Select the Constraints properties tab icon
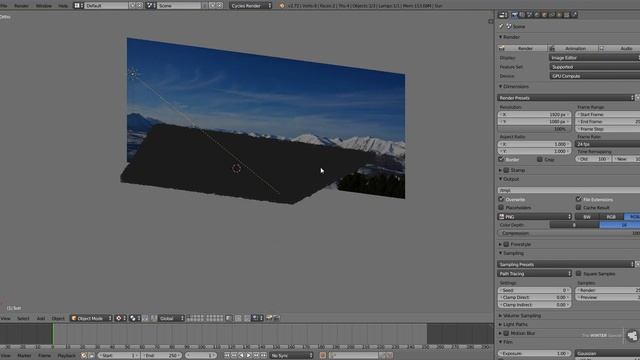Screen dimensions: 640x360 click(x=551, y=15)
